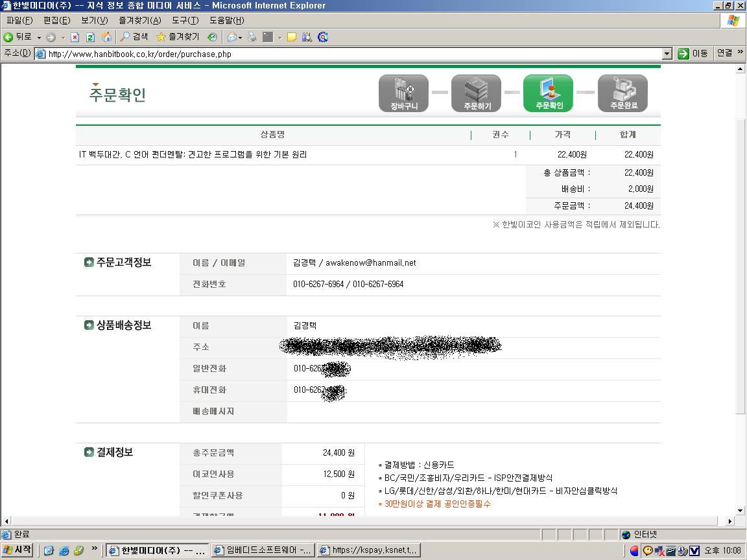Image resolution: width=747 pixels, height=560 pixels.
Task: Go back with the 뒤로 button
Action: (x=18, y=37)
